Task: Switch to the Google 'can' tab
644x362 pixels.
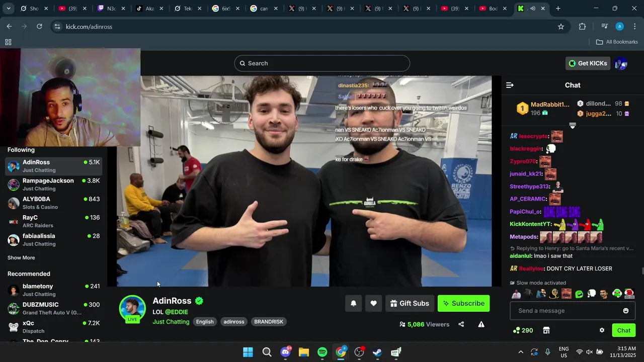Action: click(x=264, y=9)
